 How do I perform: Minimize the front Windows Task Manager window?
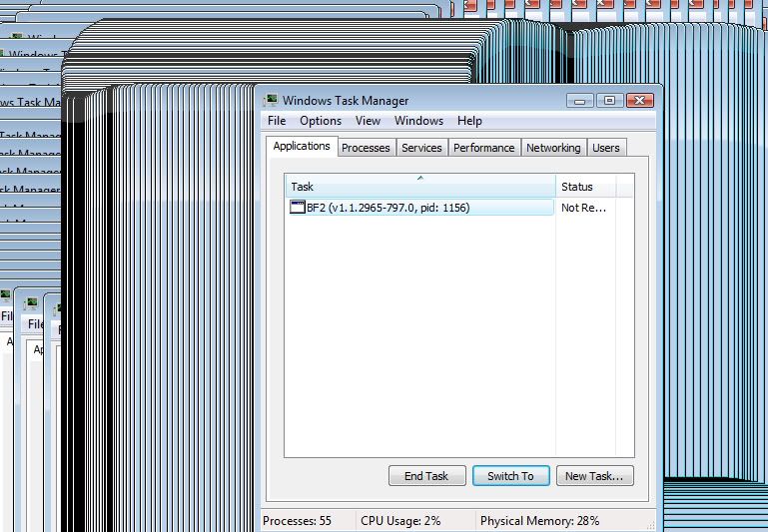[x=580, y=100]
